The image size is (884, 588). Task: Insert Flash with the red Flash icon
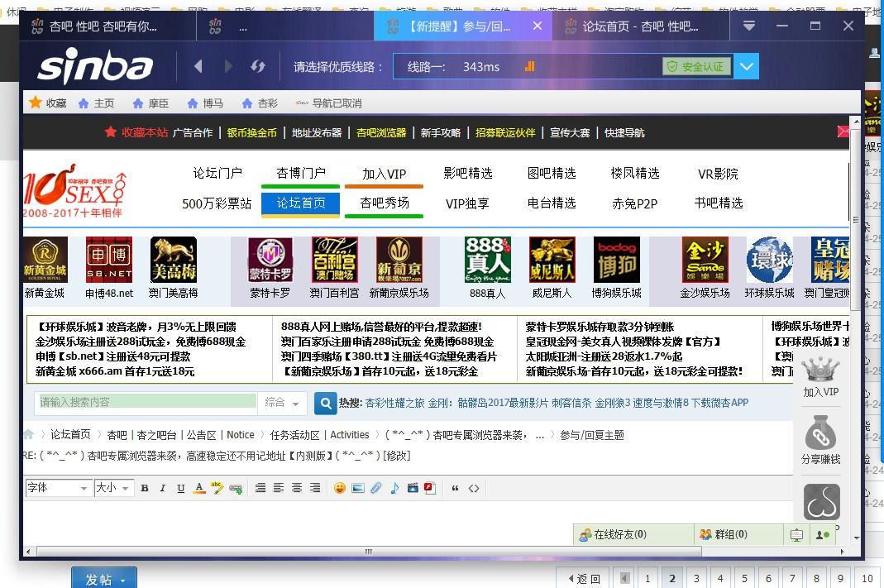(x=430, y=488)
